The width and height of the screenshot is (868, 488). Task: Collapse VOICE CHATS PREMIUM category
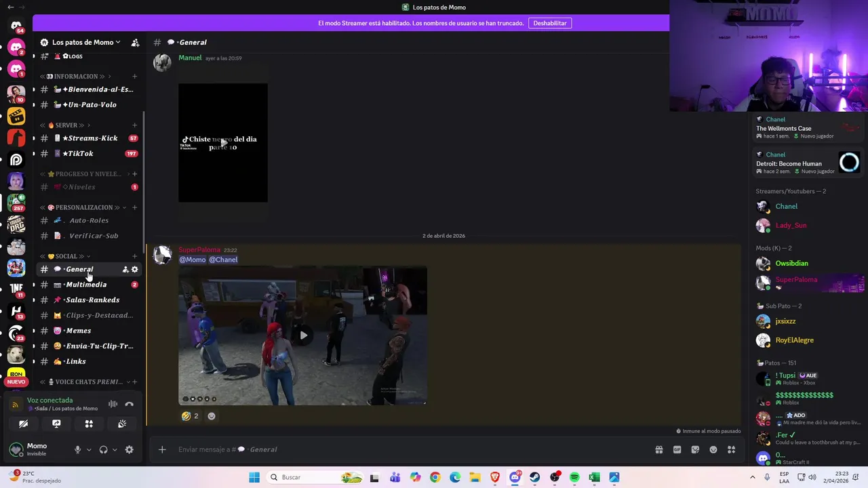click(x=83, y=382)
